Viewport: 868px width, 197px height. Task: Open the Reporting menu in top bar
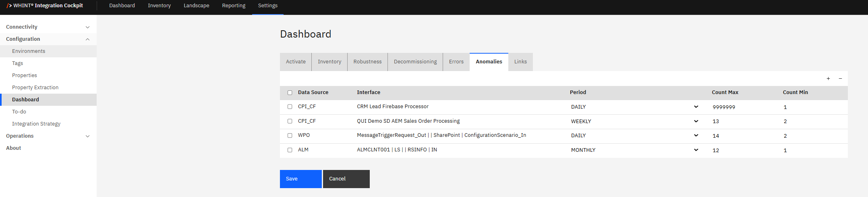click(x=234, y=6)
